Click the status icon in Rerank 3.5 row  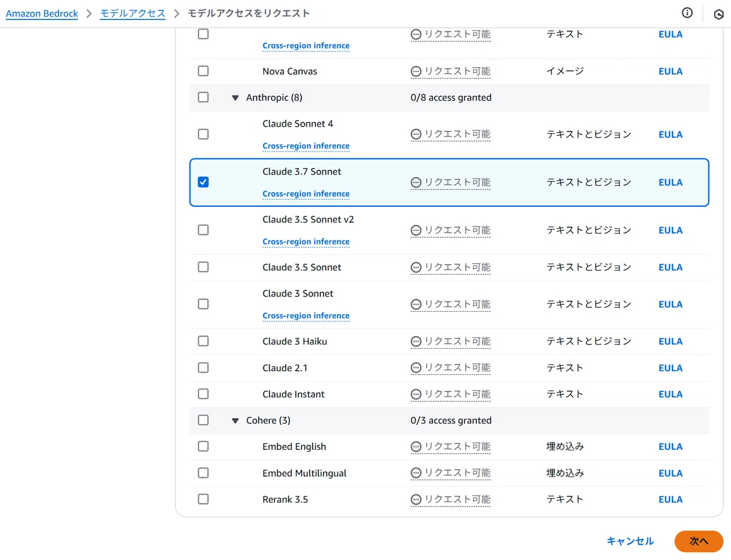(416, 500)
